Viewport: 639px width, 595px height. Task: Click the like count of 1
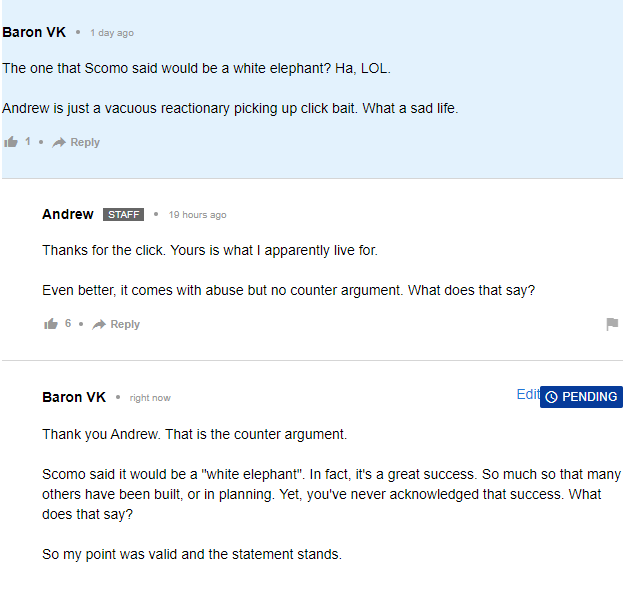tap(28, 141)
